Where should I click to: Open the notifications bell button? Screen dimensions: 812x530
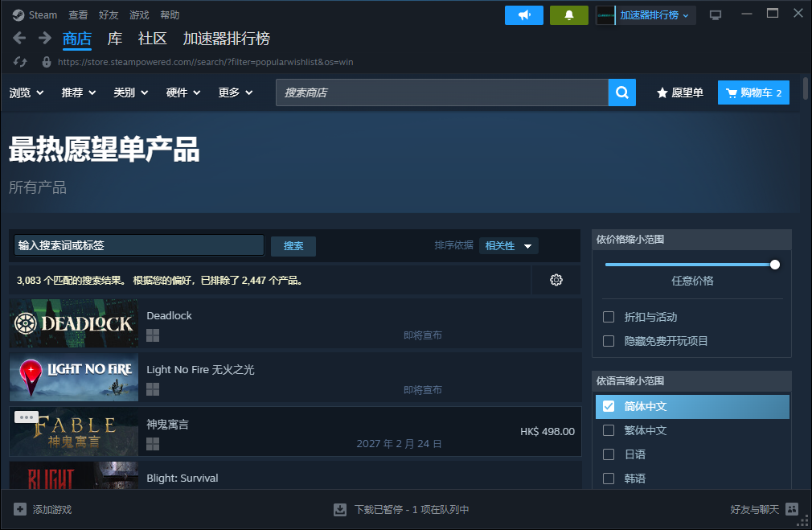[568, 15]
